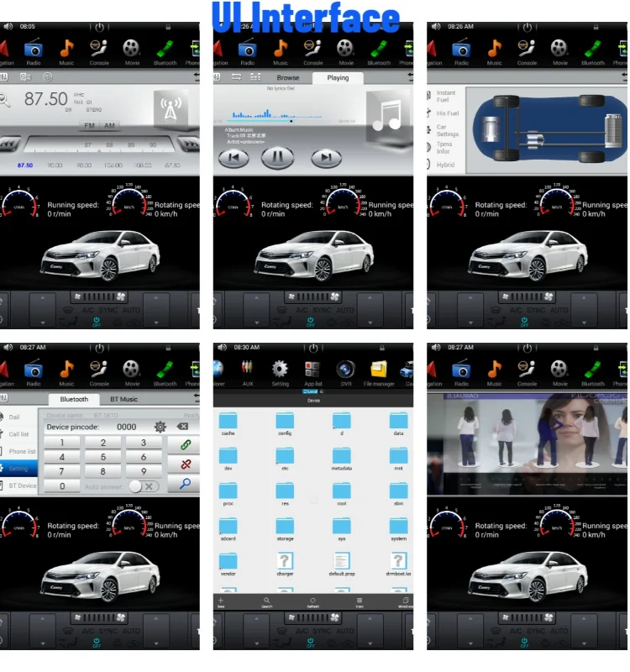Select the 90.00 radio preset
Screen dimensions: 630x672
[x=55, y=165]
